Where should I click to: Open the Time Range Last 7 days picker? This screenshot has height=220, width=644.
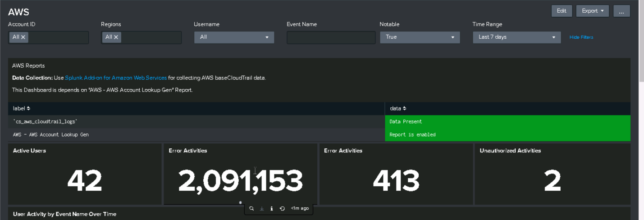517,37
